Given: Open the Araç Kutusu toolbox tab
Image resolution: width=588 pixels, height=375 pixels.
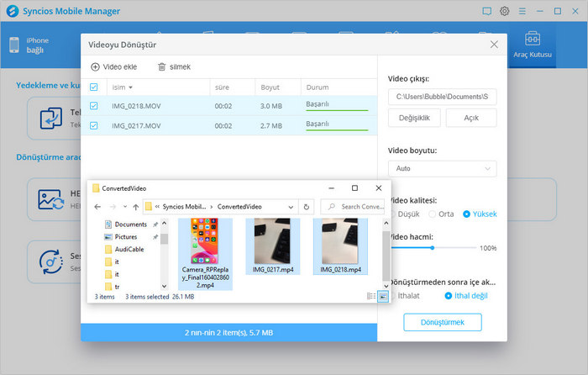Looking at the screenshot, I should 532,45.
